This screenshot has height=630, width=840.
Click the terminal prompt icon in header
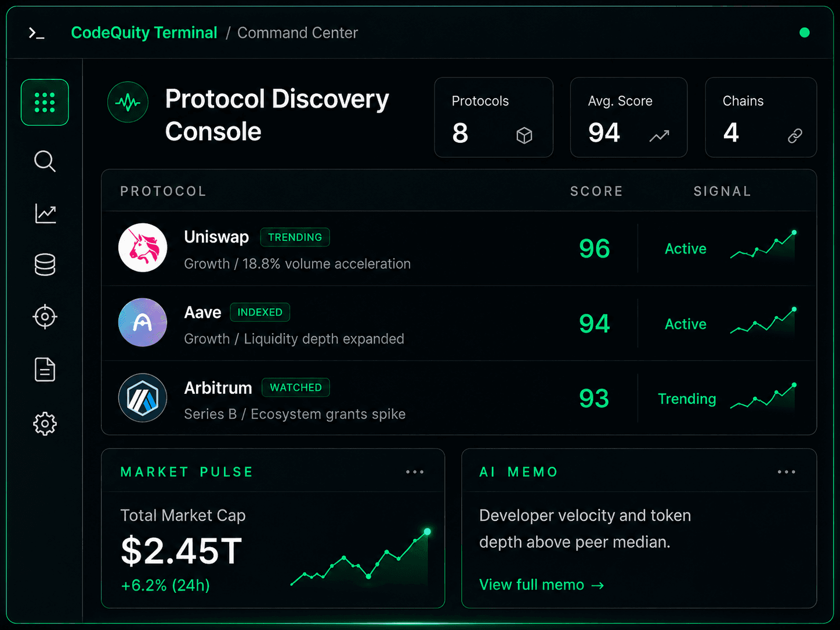point(37,34)
